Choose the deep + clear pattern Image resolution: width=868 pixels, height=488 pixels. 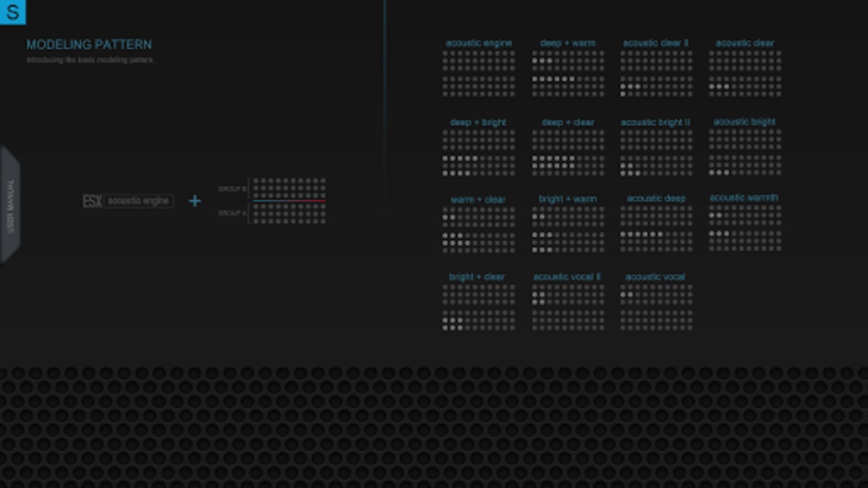(x=568, y=147)
